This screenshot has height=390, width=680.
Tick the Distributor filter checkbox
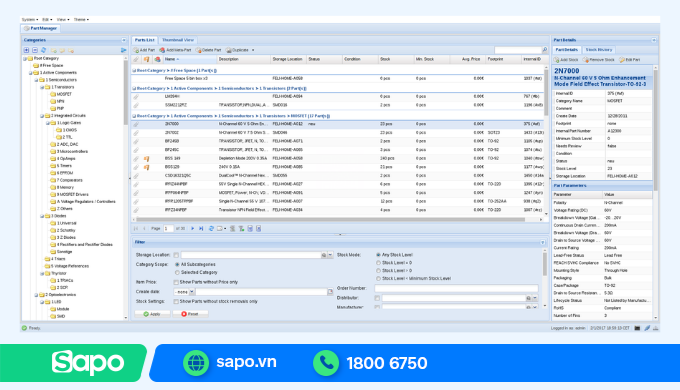377,298
